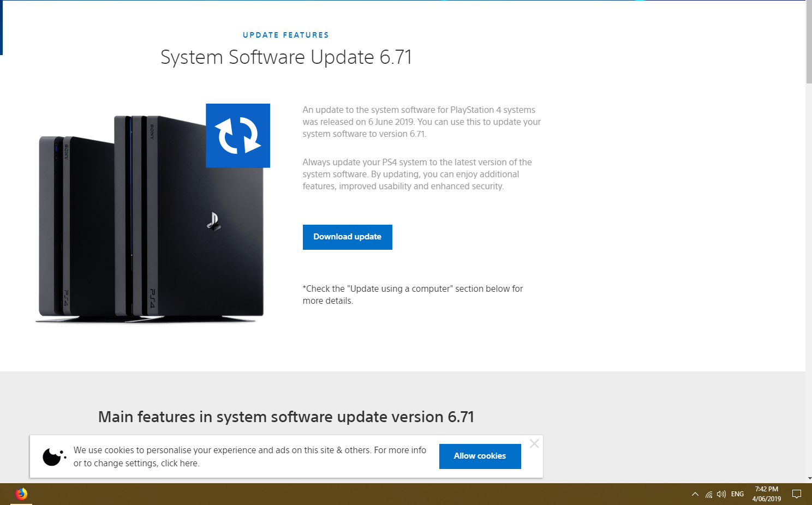The height and width of the screenshot is (505, 812).
Task: Click the Download update button
Action: point(348,237)
